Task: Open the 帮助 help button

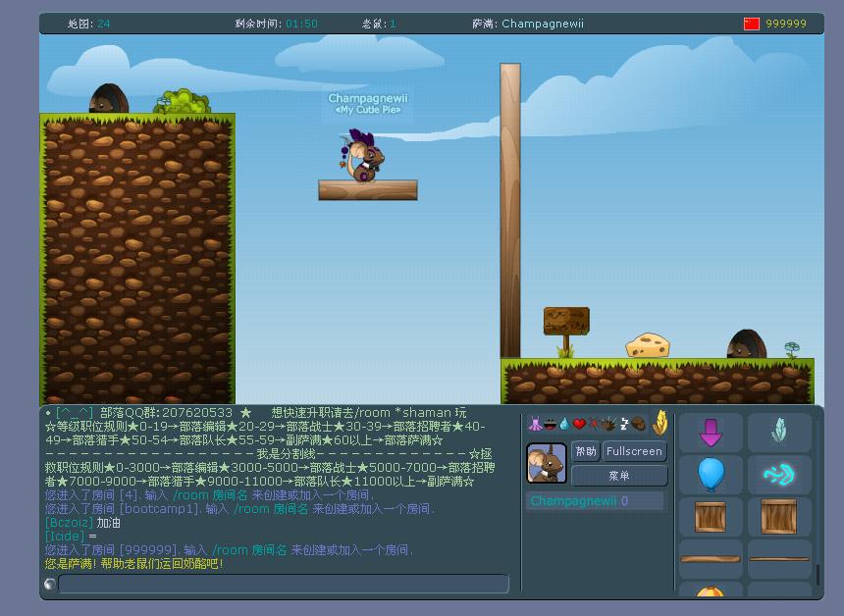Action: [586, 451]
